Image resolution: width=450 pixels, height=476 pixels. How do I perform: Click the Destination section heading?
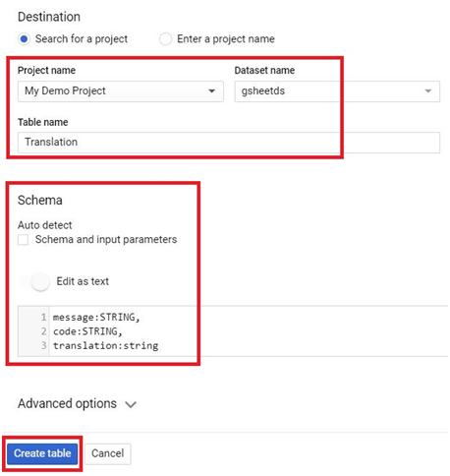tap(49, 17)
